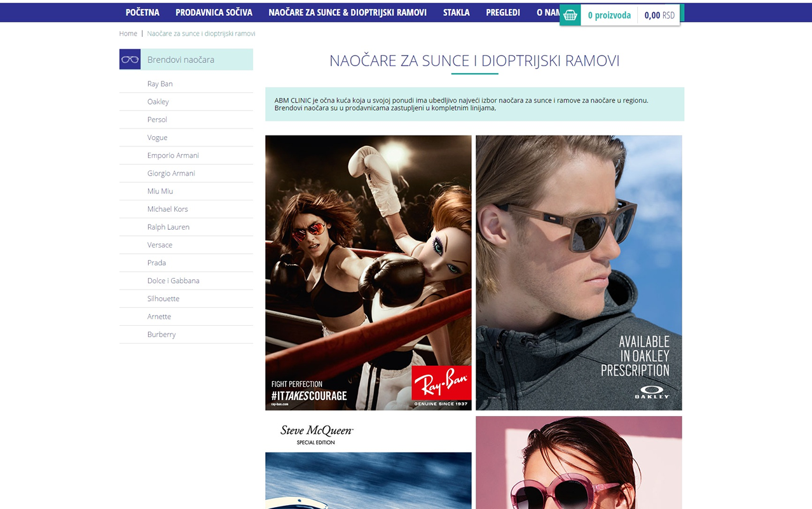Open the Ray-Ban boxing banner image
This screenshot has width=812, height=509.
tap(368, 272)
